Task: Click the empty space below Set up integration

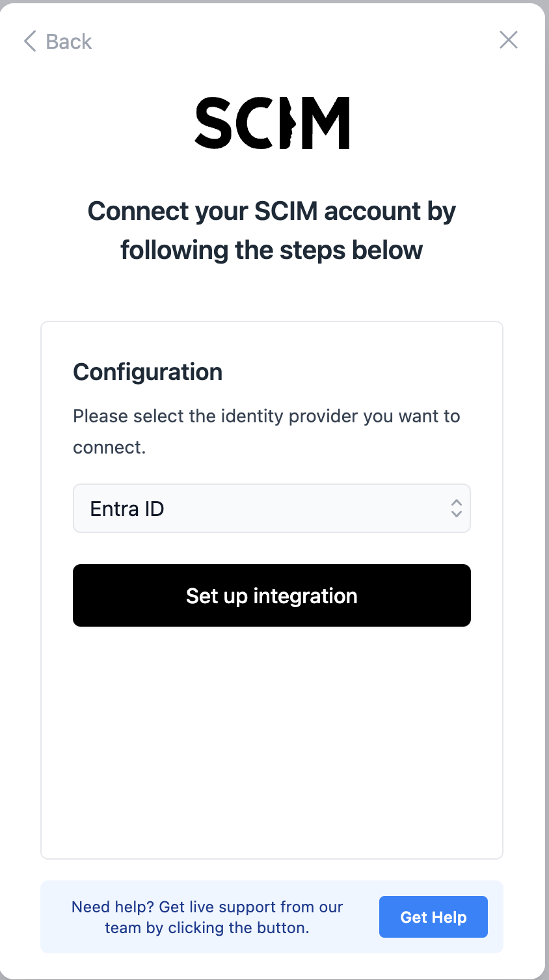Action: tap(272, 742)
